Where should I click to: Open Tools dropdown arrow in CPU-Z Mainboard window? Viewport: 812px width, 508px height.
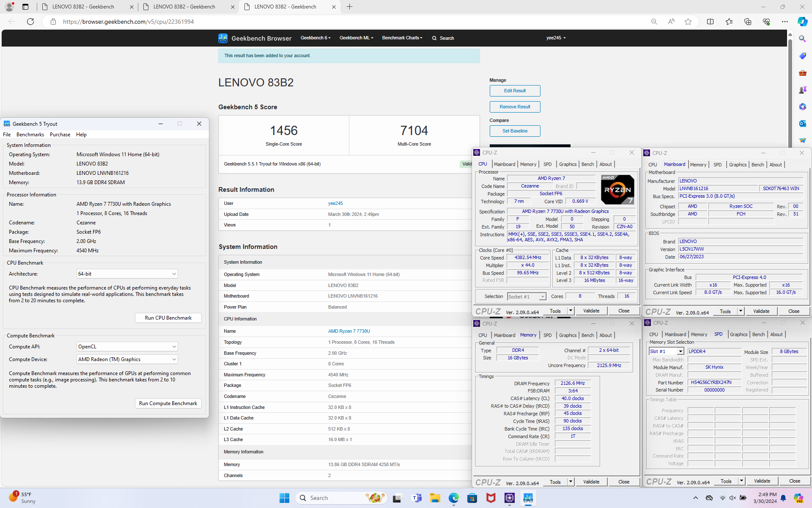point(740,312)
